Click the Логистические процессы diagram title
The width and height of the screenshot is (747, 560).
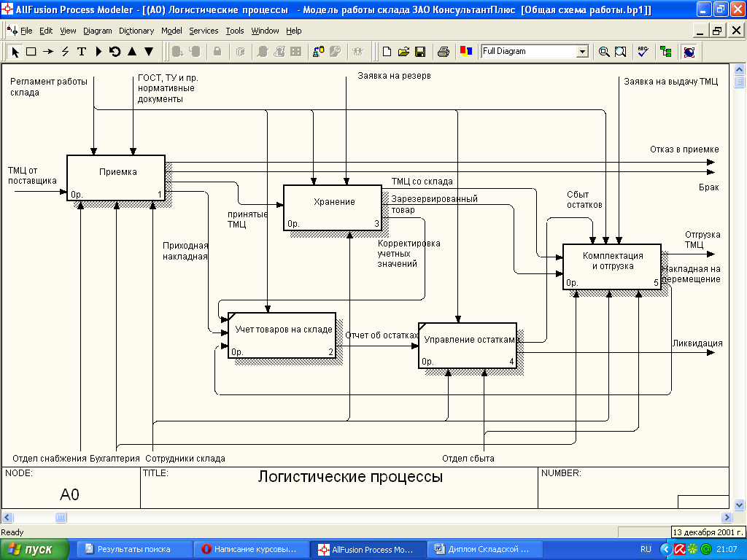(350, 477)
